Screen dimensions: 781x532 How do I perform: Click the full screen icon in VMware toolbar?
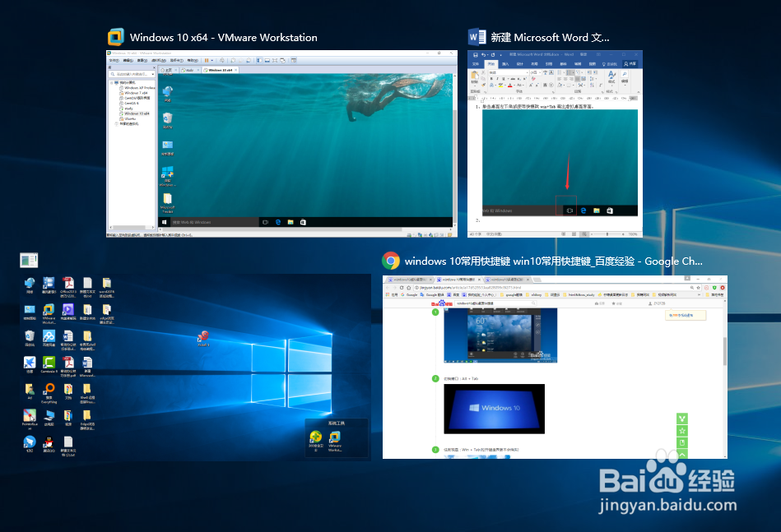coord(274,60)
